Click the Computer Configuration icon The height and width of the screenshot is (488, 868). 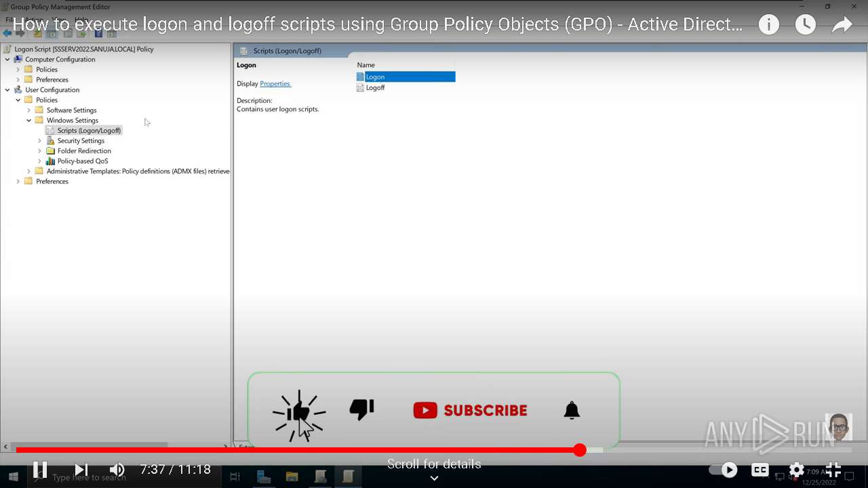coord(18,59)
